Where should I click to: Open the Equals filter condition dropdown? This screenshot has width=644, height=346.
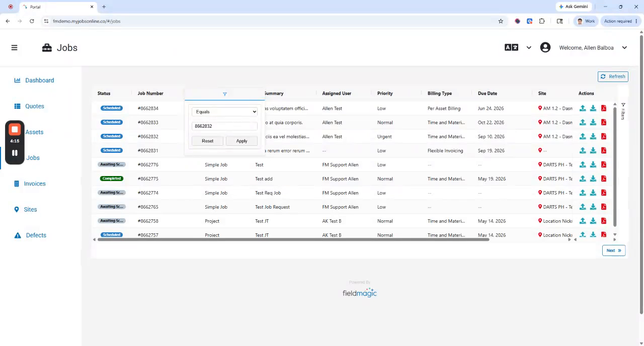click(224, 112)
